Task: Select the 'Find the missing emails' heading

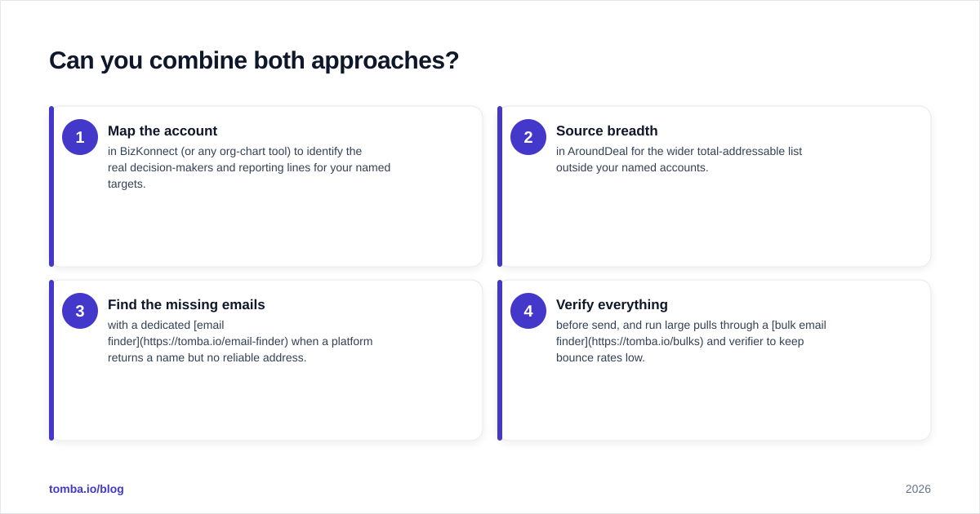Action: 186,304
